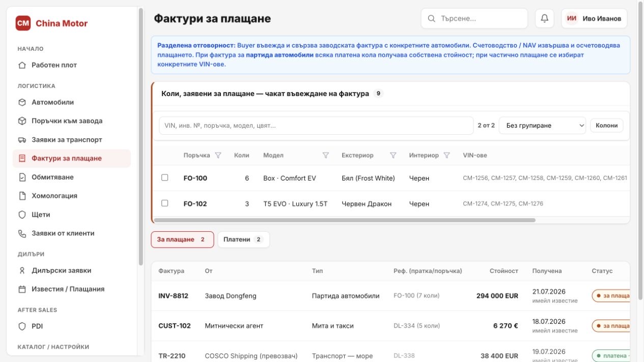Image resolution: width=644 pixels, height=362 pixels.
Task: Focus the VIN, инв. № filter field
Action: tap(316, 126)
